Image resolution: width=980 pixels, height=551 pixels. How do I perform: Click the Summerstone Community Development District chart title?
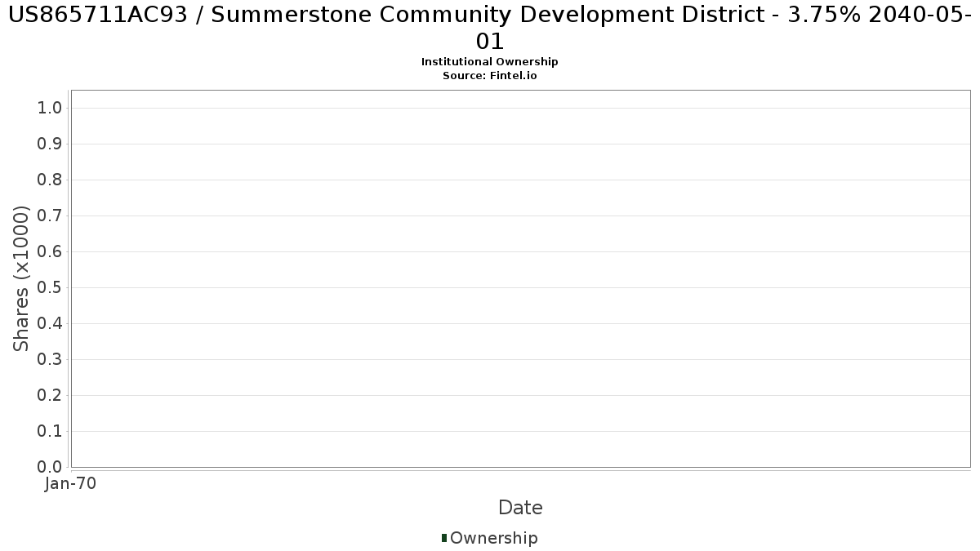pyautogui.click(x=490, y=27)
